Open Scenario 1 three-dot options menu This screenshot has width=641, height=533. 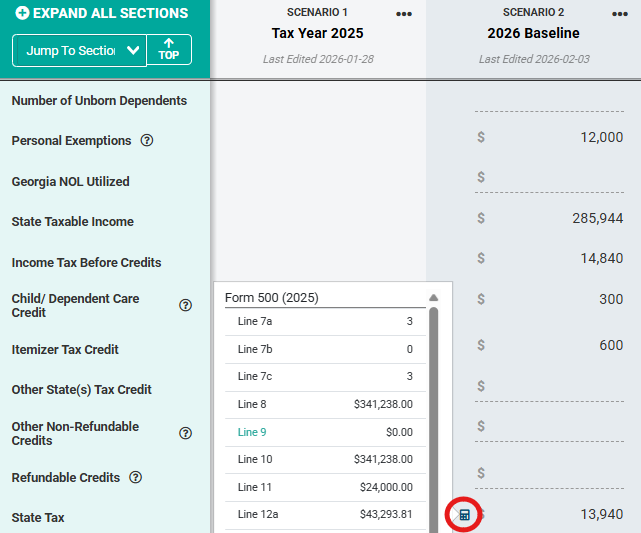coord(403,14)
